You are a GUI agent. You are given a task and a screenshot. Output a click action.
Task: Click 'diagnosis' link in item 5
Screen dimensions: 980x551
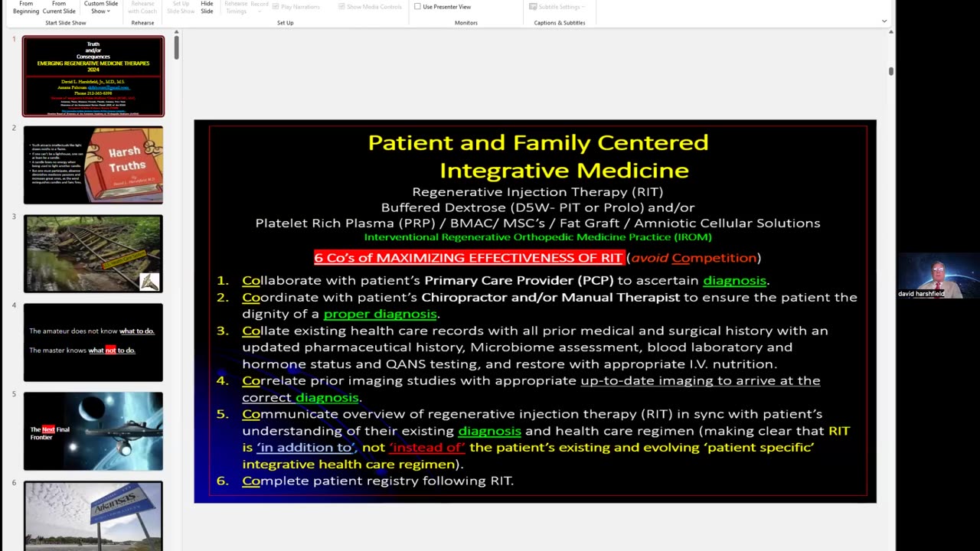click(489, 431)
